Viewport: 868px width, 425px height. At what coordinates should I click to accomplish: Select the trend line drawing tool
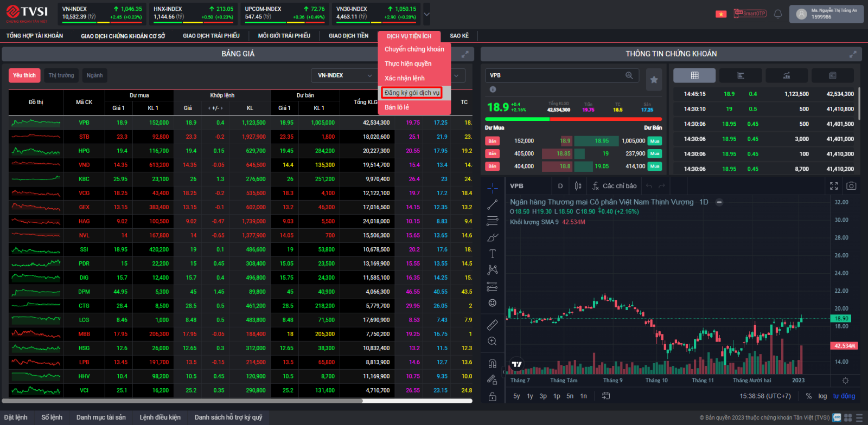492,204
